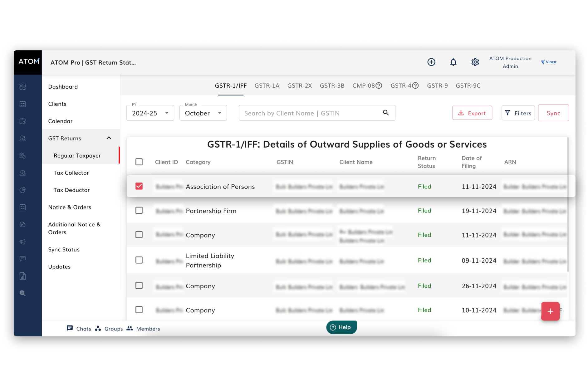Open Clients in the side menu
588x386 pixels.
[57, 104]
